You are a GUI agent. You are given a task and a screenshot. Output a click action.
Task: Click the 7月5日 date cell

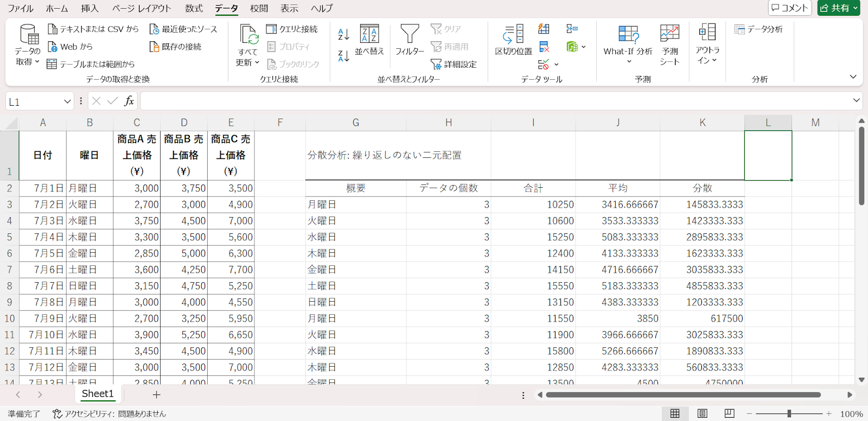(x=43, y=253)
